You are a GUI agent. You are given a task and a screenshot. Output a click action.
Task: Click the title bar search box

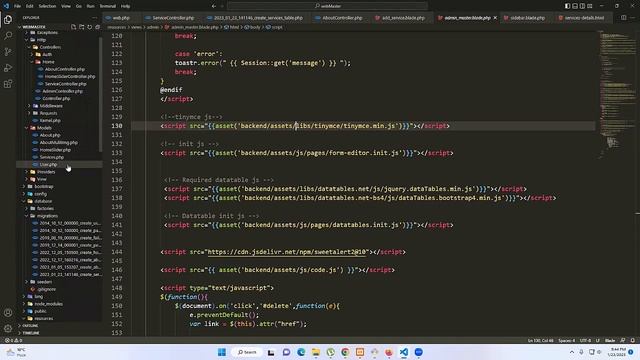pos(328,6)
